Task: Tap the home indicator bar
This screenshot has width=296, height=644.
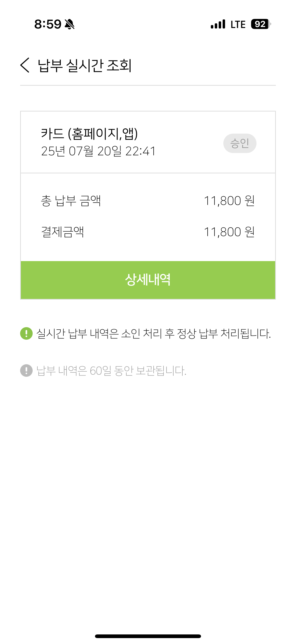Action: [x=148, y=636]
